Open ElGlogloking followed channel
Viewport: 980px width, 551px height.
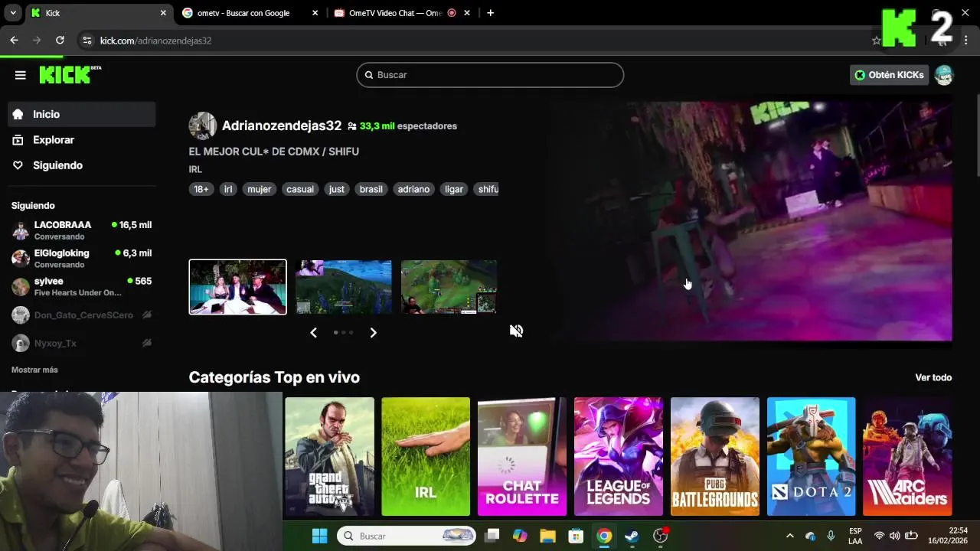[x=81, y=259]
